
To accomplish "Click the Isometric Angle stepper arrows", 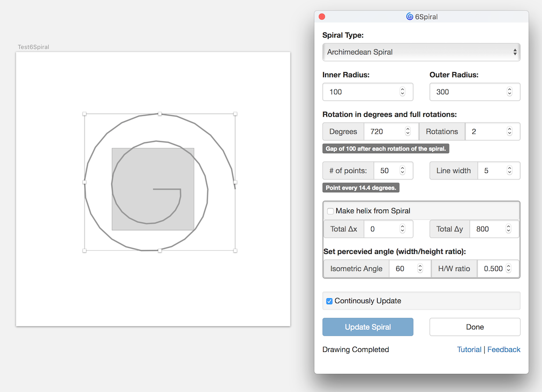I will 420,269.
